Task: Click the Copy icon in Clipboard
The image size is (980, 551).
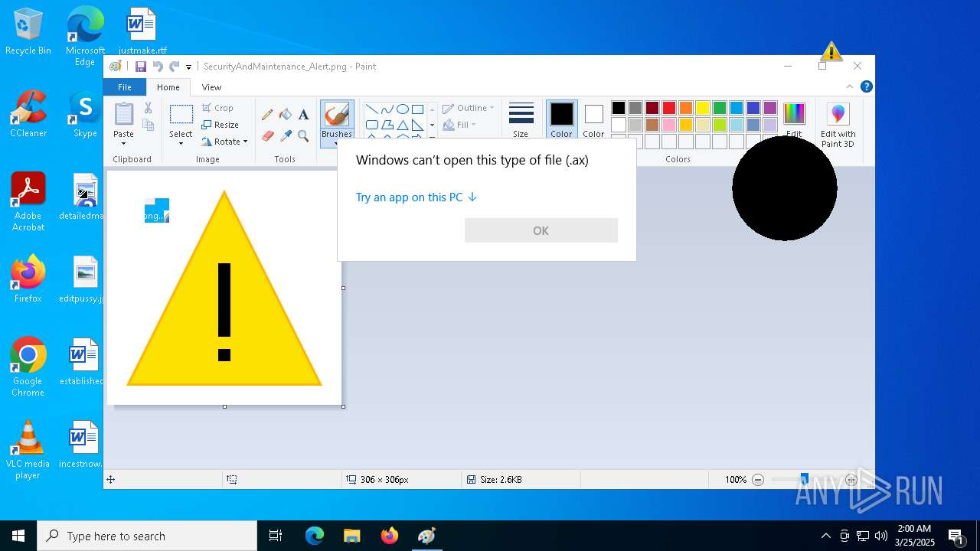Action: [x=148, y=125]
